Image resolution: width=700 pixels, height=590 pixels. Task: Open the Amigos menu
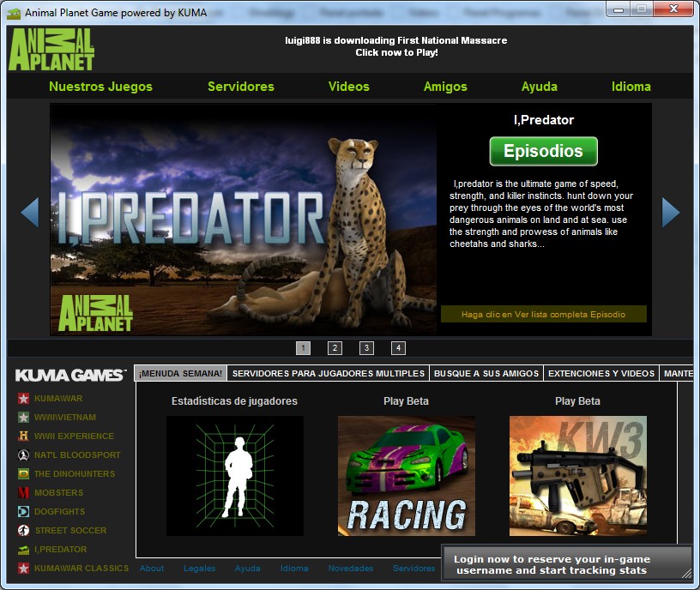[x=445, y=87]
